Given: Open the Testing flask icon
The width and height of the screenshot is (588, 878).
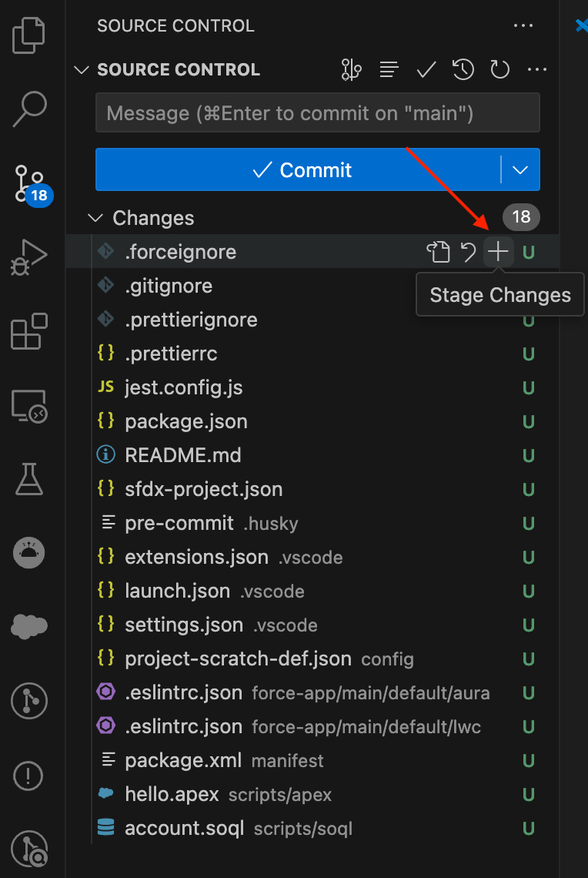Looking at the screenshot, I should tap(29, 479).
